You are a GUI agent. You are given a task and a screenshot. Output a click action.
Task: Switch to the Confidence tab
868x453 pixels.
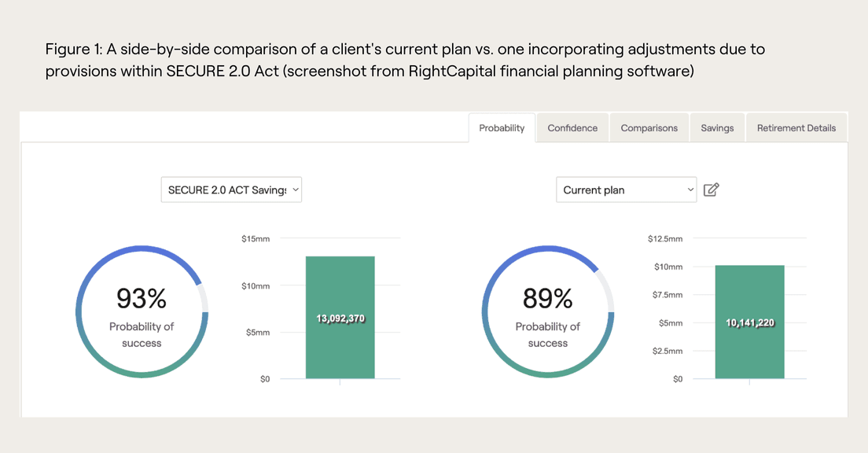pos(572,128)
